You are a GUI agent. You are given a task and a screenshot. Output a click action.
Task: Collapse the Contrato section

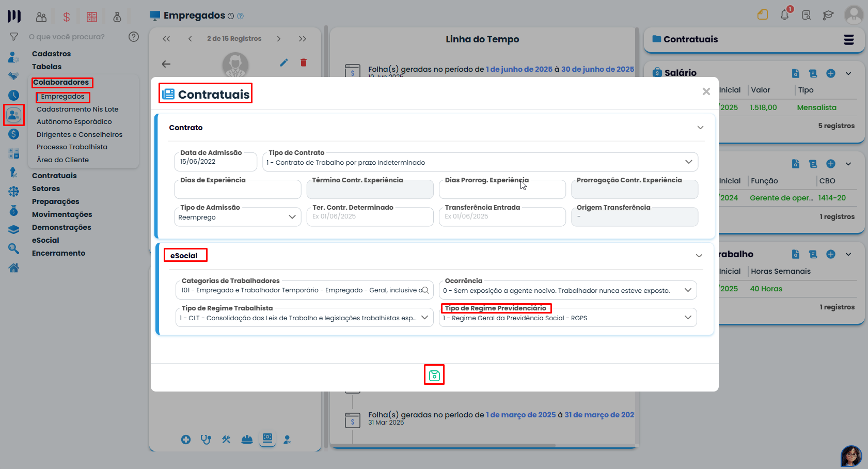700,128
